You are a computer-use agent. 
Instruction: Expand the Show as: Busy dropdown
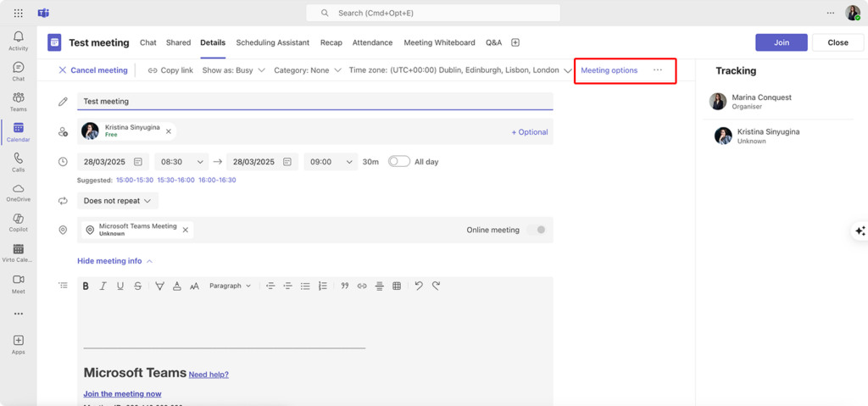pos(233,70)
